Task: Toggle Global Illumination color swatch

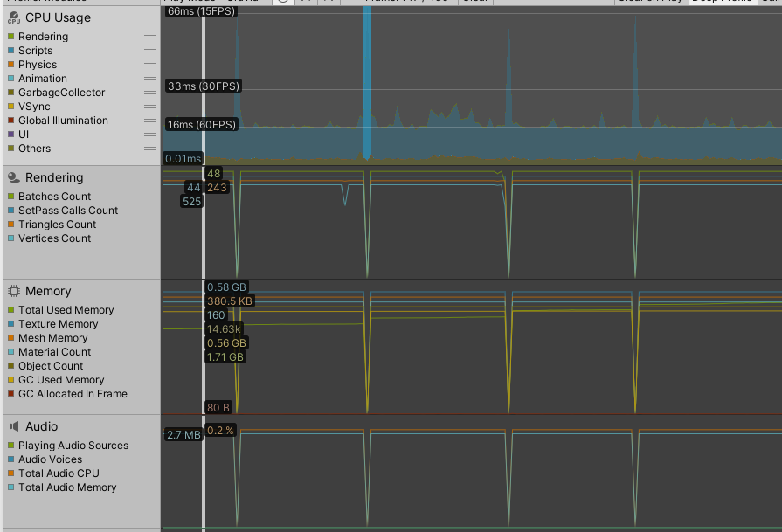Action: (x=10, y=120)
